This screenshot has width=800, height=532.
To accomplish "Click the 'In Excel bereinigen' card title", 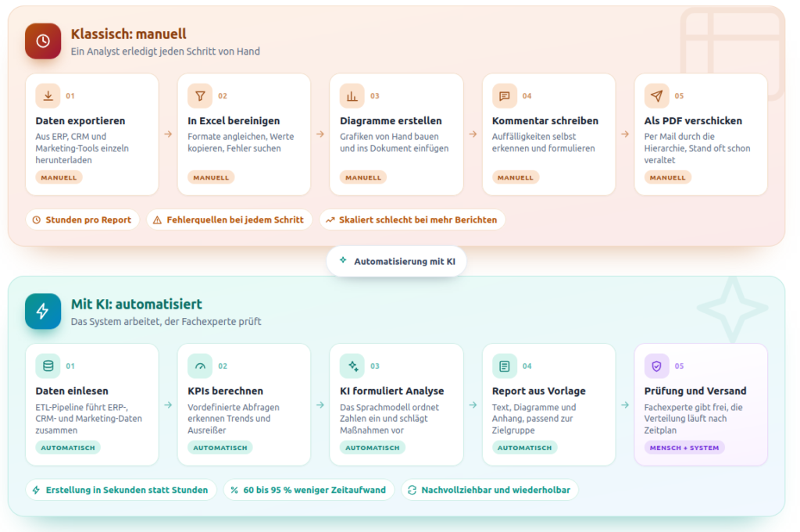I will pos(234,121).
